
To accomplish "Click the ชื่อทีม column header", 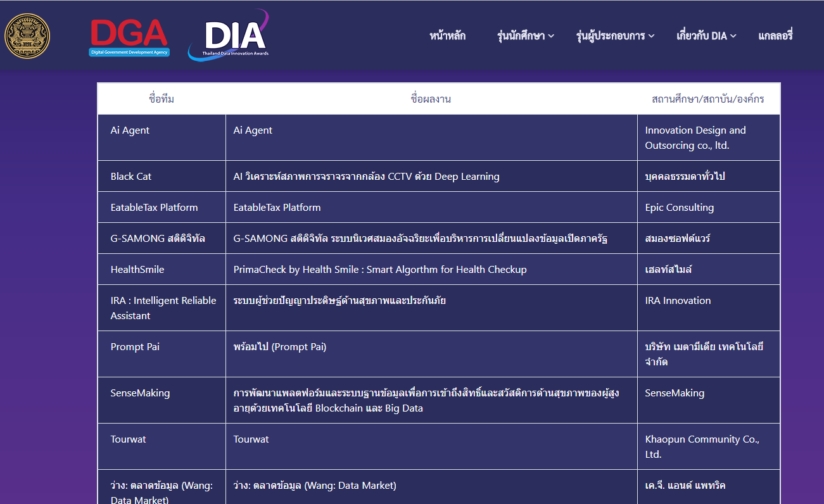I will [162, 99].
